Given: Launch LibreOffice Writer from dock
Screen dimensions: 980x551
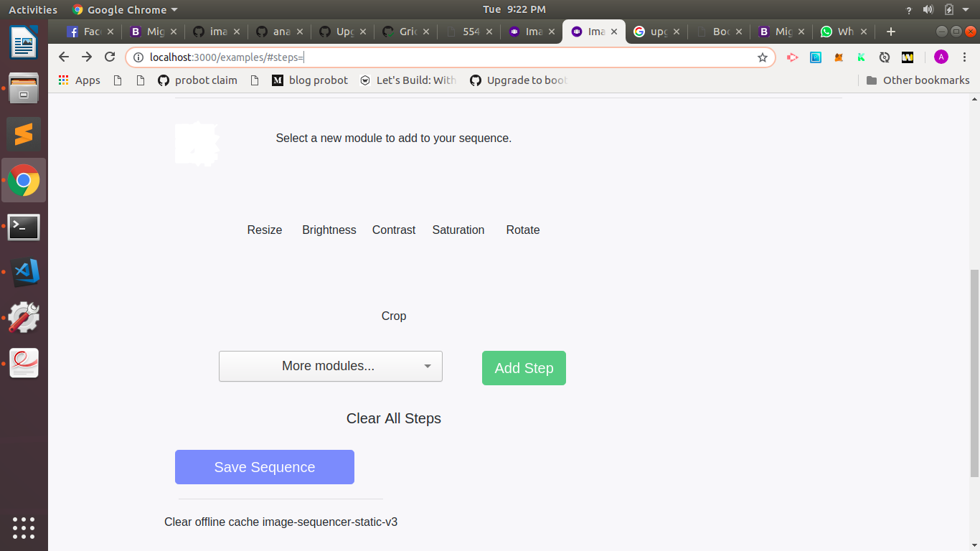Looking at the screenshot, I should click(x=24, y=42).
